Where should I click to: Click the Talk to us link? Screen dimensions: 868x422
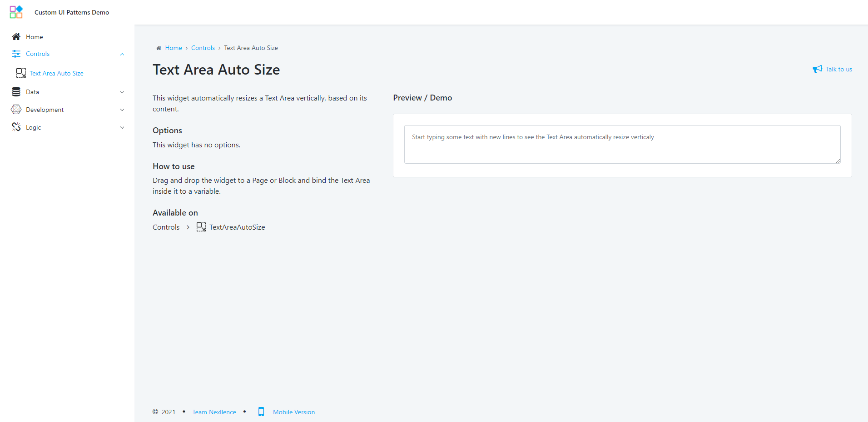(x=838, y=69)
